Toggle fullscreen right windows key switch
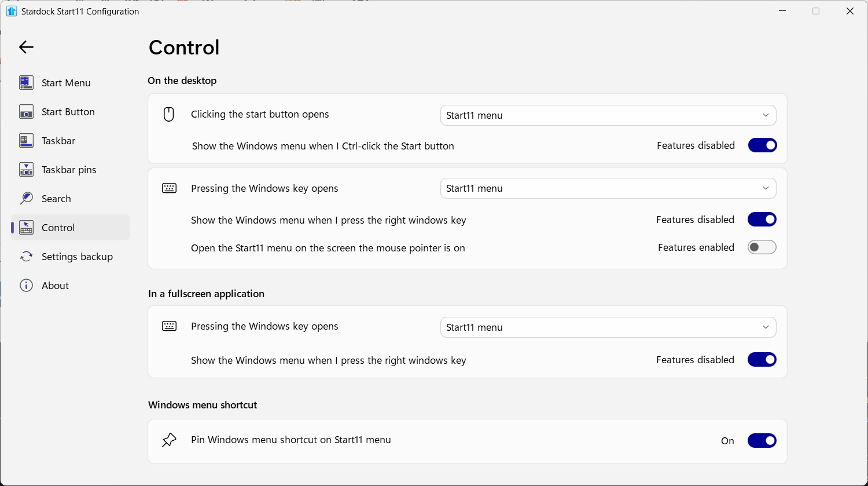This screenshot has width=868, height=486. point(762,360)
